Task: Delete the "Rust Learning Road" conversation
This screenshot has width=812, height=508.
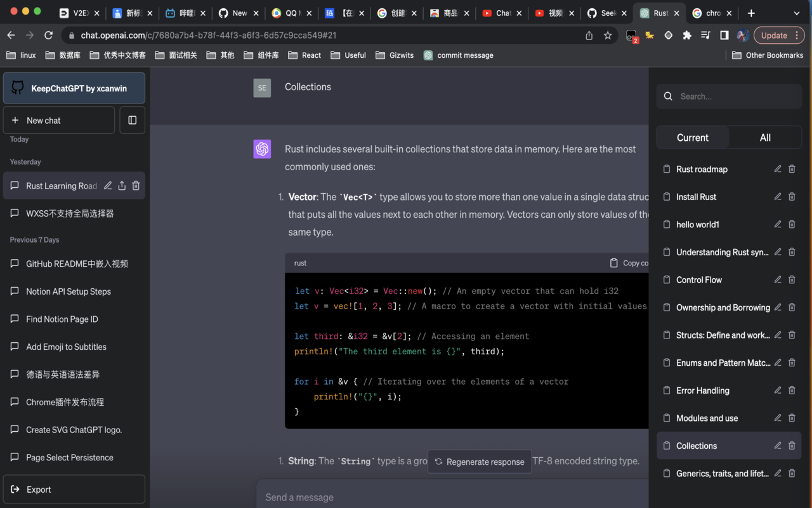Action: tap(135, 185)
